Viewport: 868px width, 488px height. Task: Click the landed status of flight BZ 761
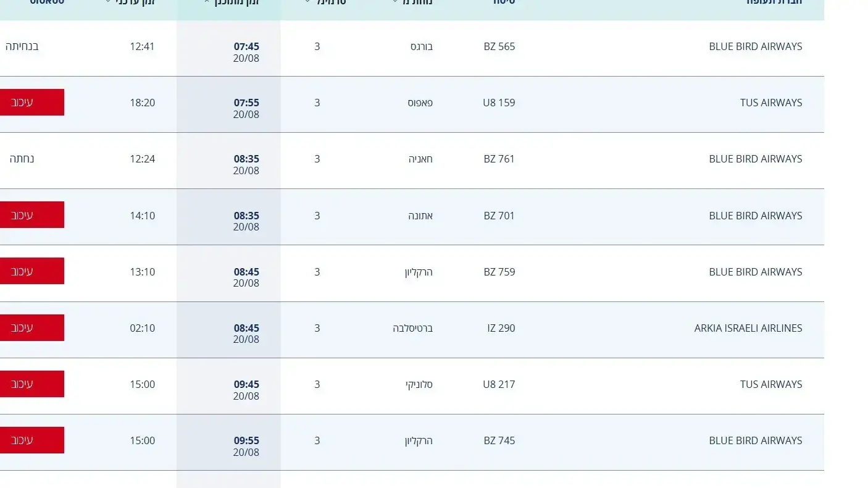coord(22,159)
